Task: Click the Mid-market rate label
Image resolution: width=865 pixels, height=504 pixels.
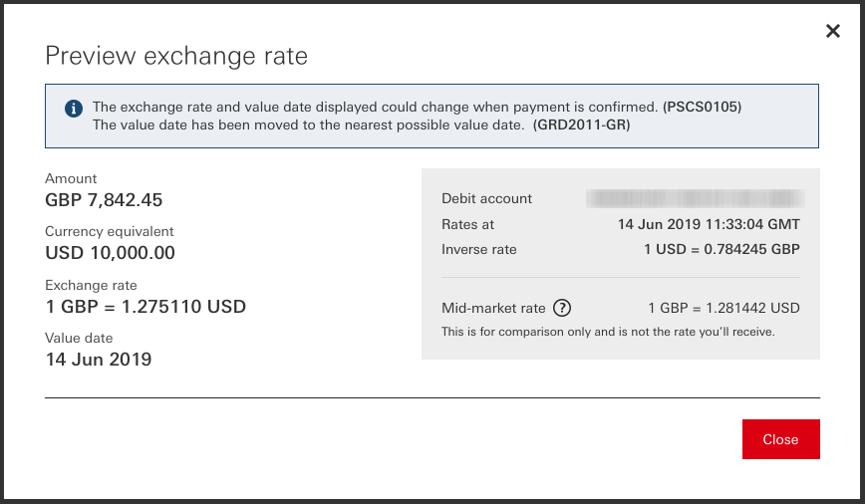Action: [x=493, y=308]
